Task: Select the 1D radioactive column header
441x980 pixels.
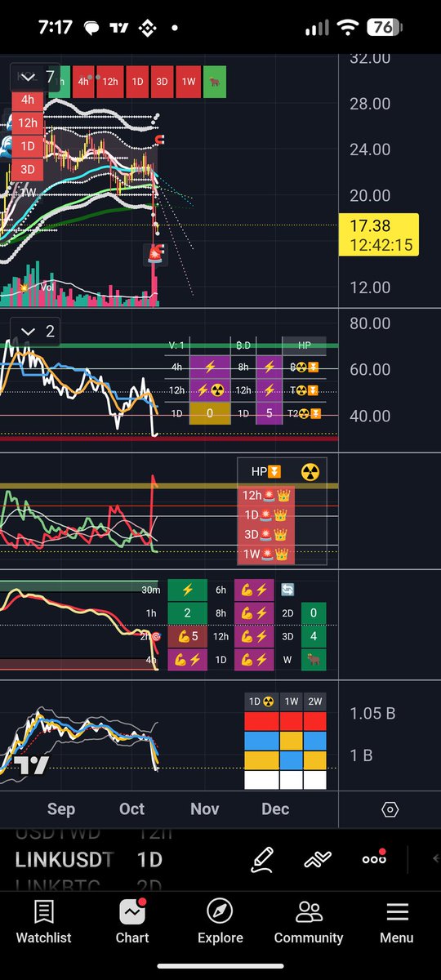Action: 261,702
